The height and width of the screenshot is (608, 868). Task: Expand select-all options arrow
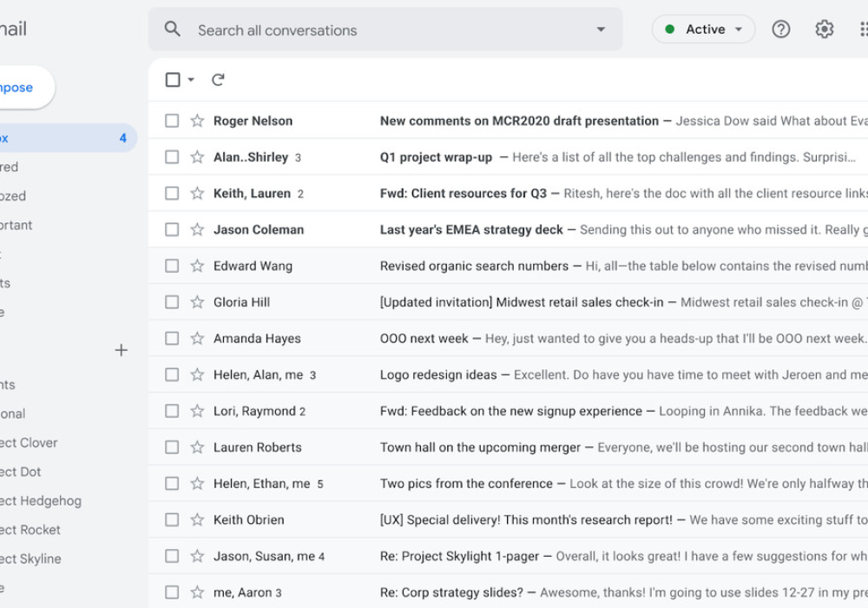pyautogui.click(x=191, y=80)
